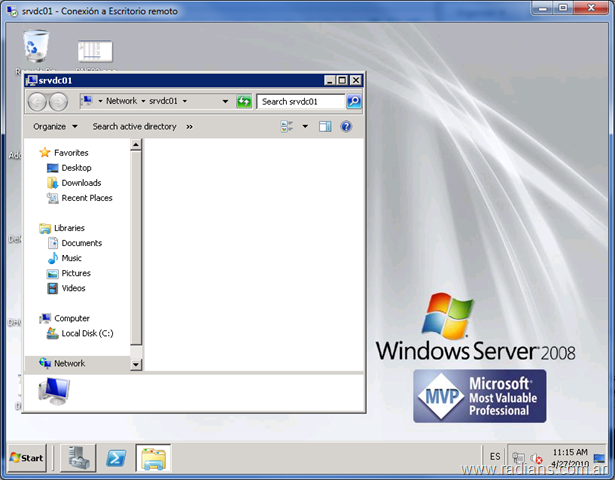The width and height of the screenshot is (615, 480).
Task: Click Search active directory
Action: point(134,127)
